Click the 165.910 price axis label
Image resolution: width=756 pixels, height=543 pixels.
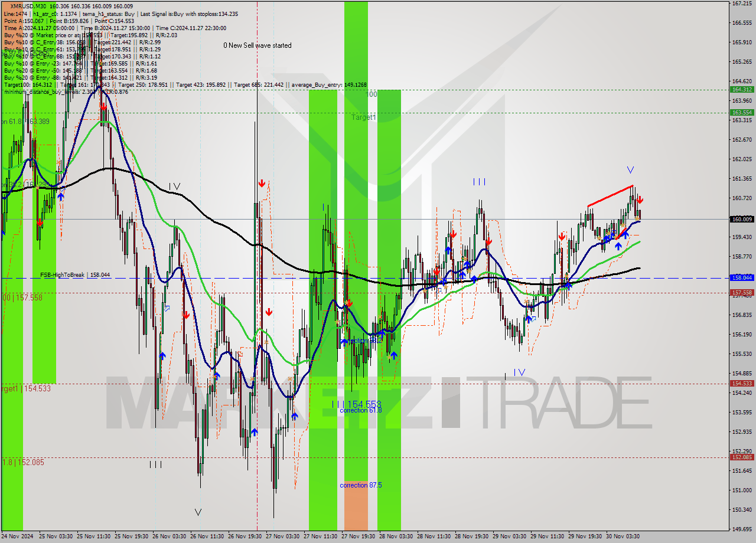coord(742,42)
